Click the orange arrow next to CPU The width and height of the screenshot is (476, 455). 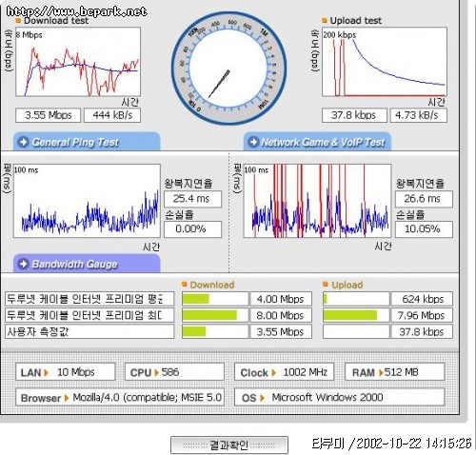coord(156,372)
